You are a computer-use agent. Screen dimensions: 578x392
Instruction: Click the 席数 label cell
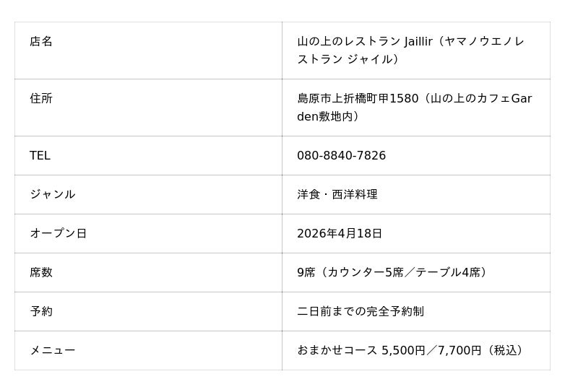point(41,273)
